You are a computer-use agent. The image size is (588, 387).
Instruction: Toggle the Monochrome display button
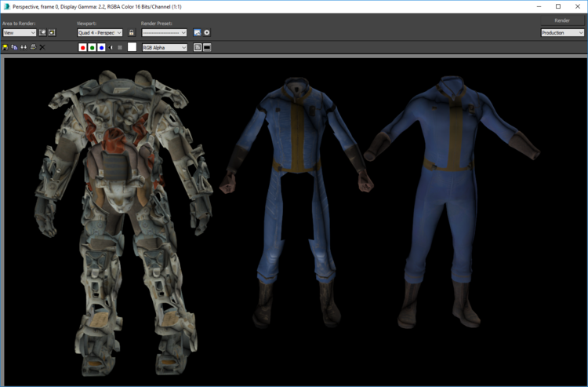120,48
